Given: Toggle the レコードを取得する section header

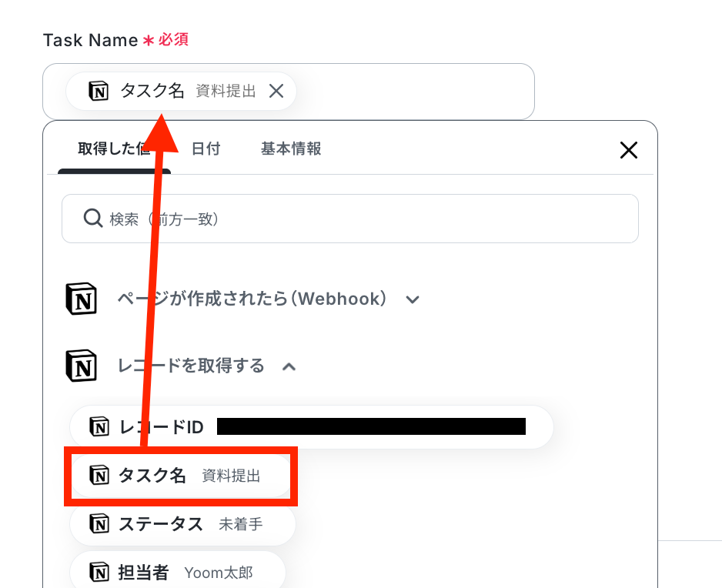Looking at the screenshot, I should tap(181, 366).
